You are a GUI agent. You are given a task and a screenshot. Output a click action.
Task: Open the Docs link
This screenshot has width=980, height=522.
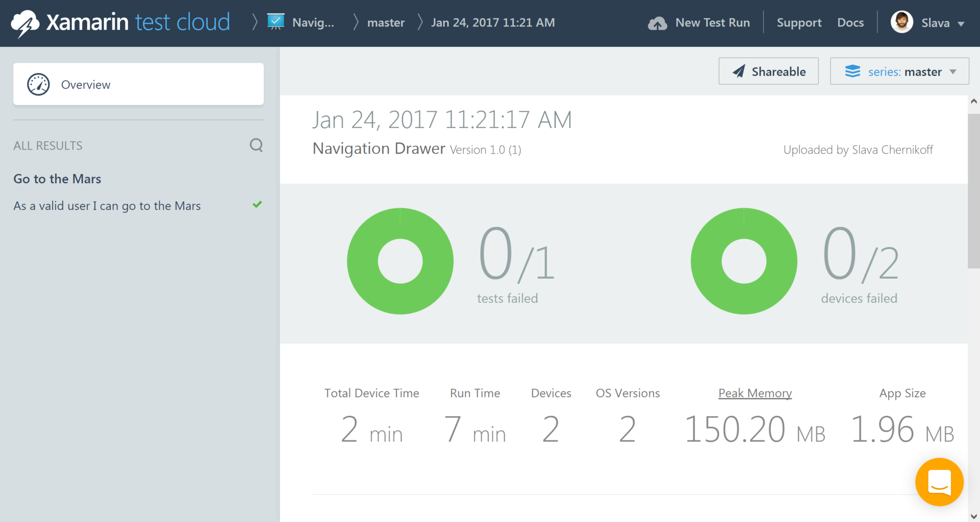pyautogui.click(x=850, y=22)
